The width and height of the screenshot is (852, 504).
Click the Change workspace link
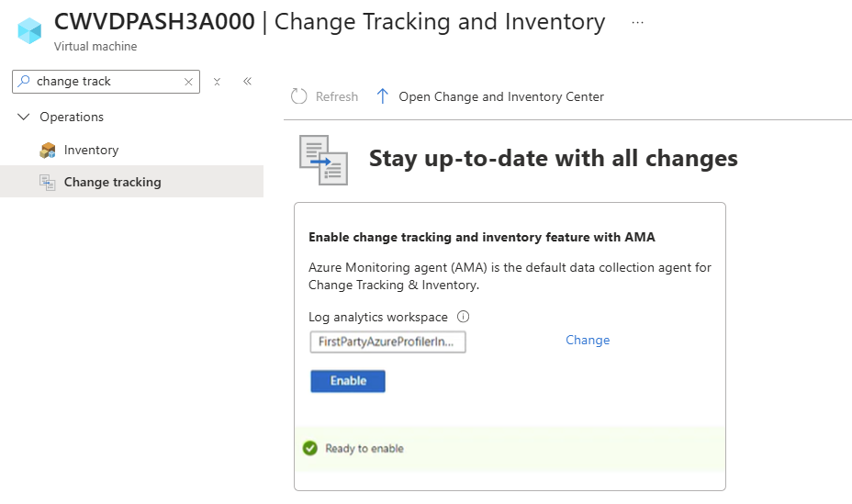tap(588, 341)
